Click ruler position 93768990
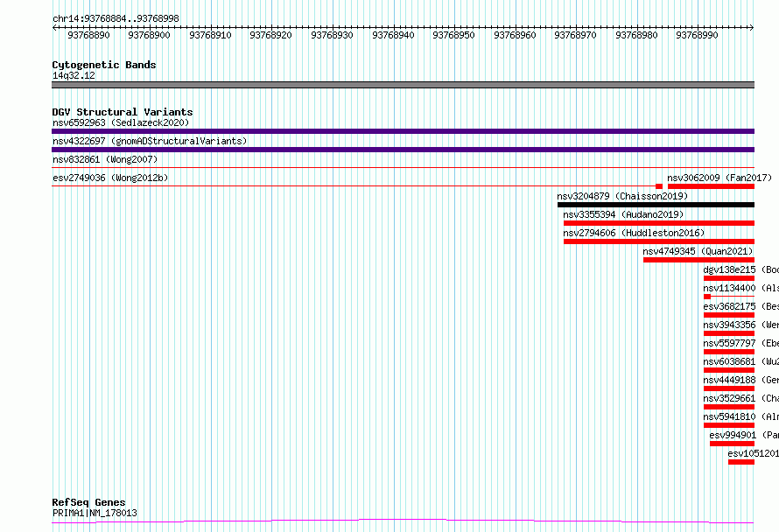This screenshot has height=532, width=779. (697, 35)
